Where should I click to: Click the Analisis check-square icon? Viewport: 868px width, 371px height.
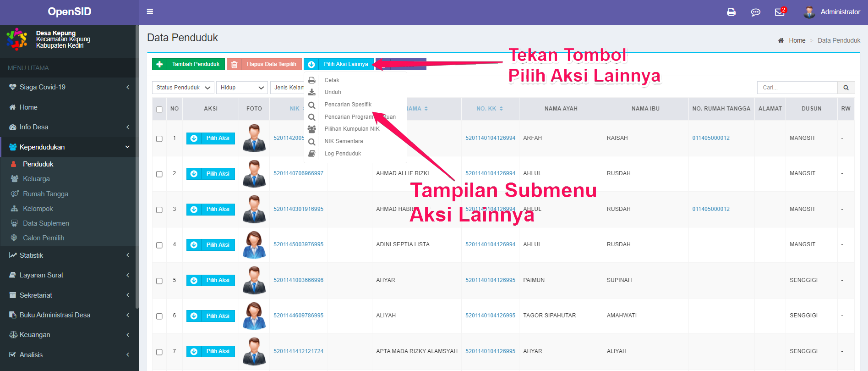coord(13,354)
